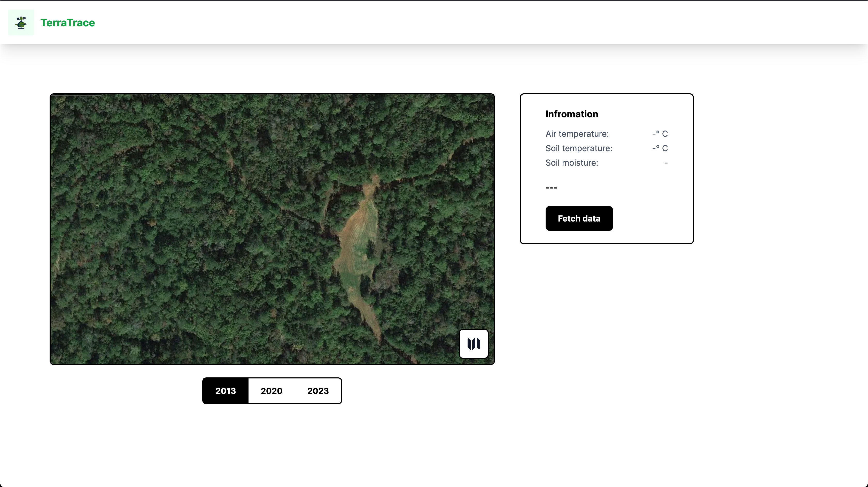Image resolution: width=868 pixels, height=487 pixels.
Task: Switch imagery to the 2020 tab
Action: (271, 391)
